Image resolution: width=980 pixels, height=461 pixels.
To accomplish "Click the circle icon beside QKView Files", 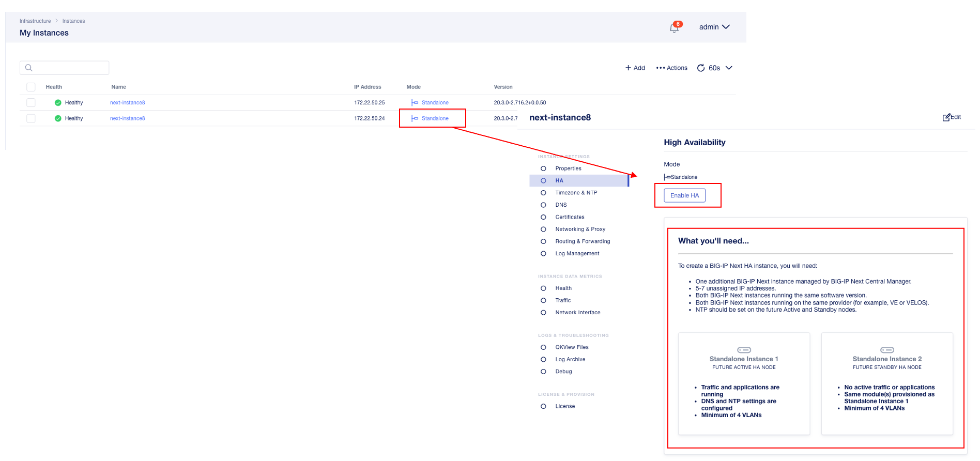I will 543,347.
